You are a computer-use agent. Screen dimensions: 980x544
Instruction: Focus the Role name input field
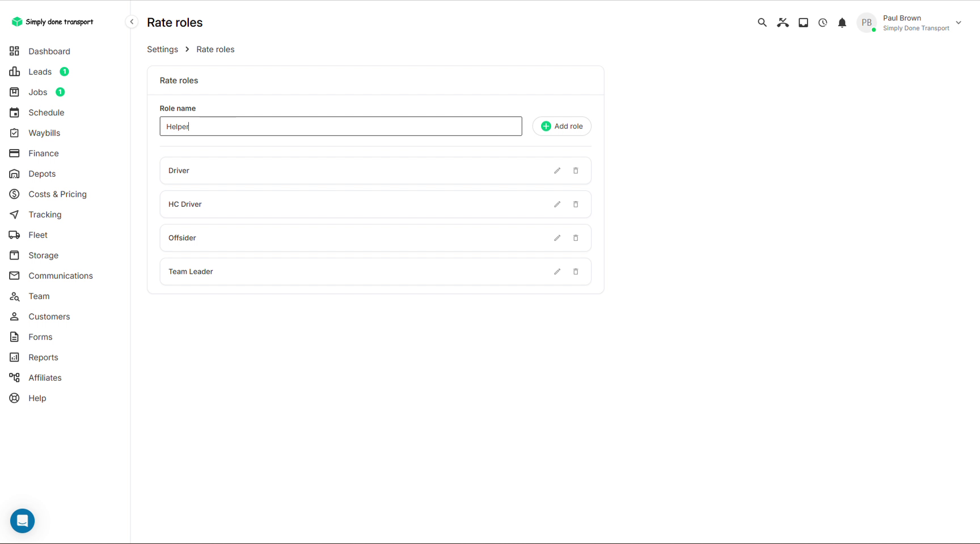tap(341, 126)
